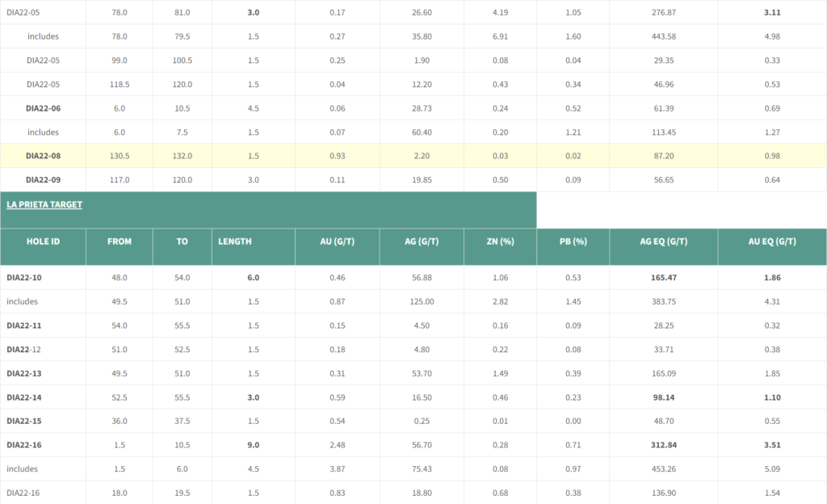Click the LA PRIETA TARGET heading link
The image size is (827, 504).
click(44, 204)
